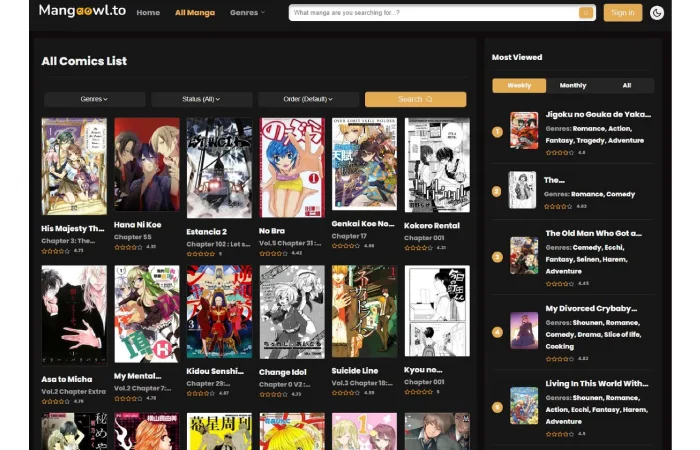The height and width of the screenshot is (450, 700).
Task: Open the Kokoro Rental cover thumbnail
Action: pyautogui.click(x=437, y=165)
